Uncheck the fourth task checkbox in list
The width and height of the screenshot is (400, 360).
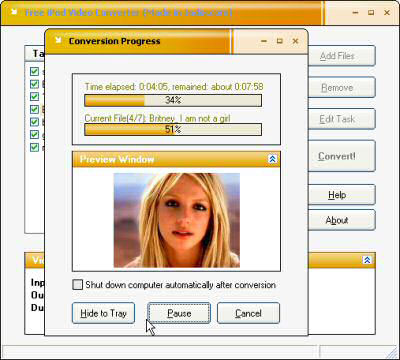tap(34, 109)
